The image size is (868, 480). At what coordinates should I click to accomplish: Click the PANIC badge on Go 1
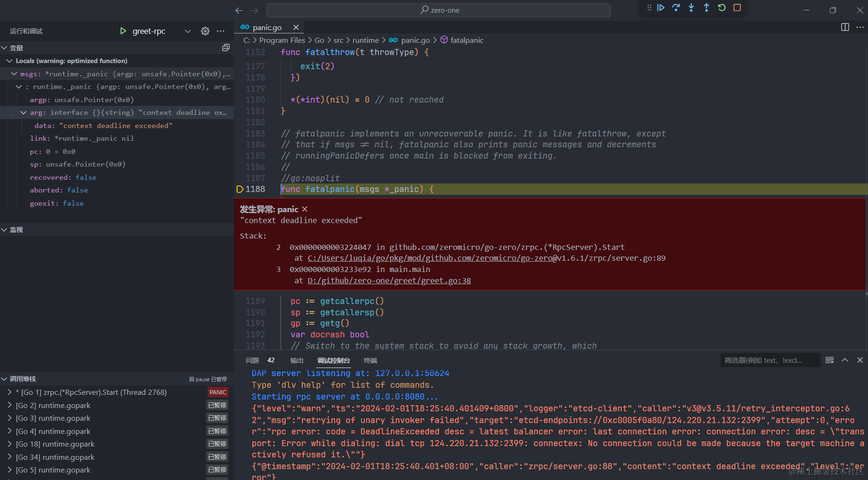(x=218, y=392)
